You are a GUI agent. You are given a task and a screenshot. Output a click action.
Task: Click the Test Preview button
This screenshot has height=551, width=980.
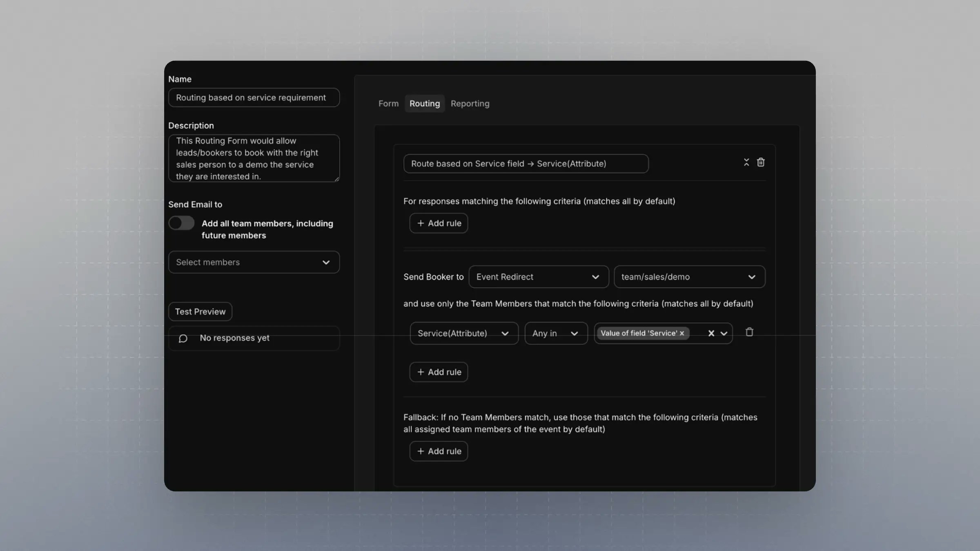pos(200,312)
